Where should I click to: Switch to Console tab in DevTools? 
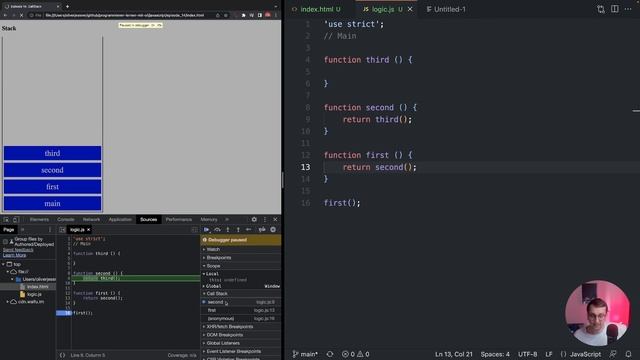[x=66, y=220]
